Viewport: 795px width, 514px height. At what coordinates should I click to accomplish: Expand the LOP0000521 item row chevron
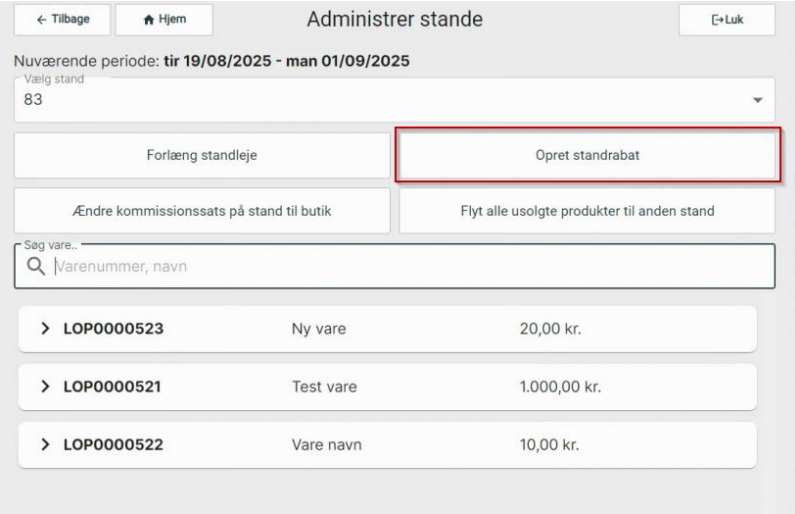click(x=45, y=387)
